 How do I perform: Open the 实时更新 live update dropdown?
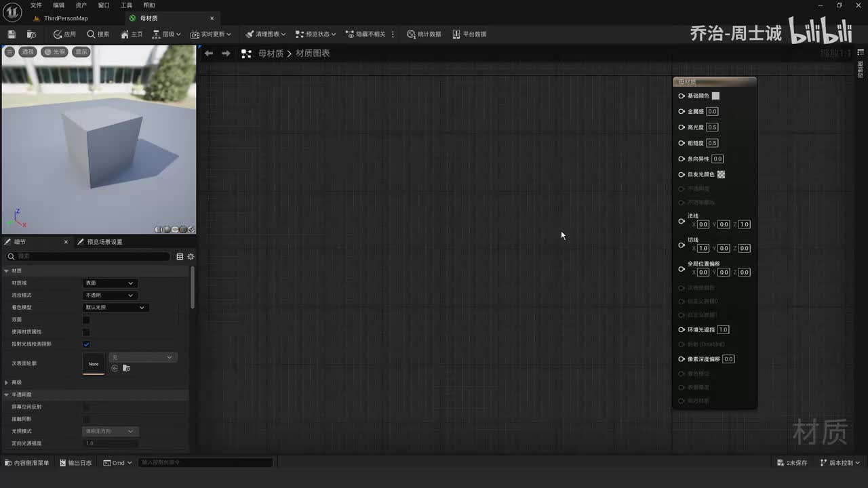click(x=211, y=34)
